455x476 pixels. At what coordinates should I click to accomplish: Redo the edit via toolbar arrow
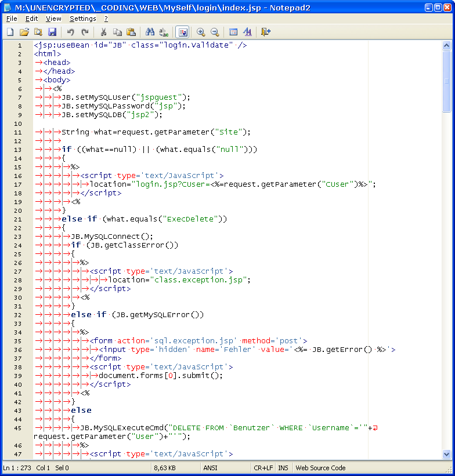85,32
